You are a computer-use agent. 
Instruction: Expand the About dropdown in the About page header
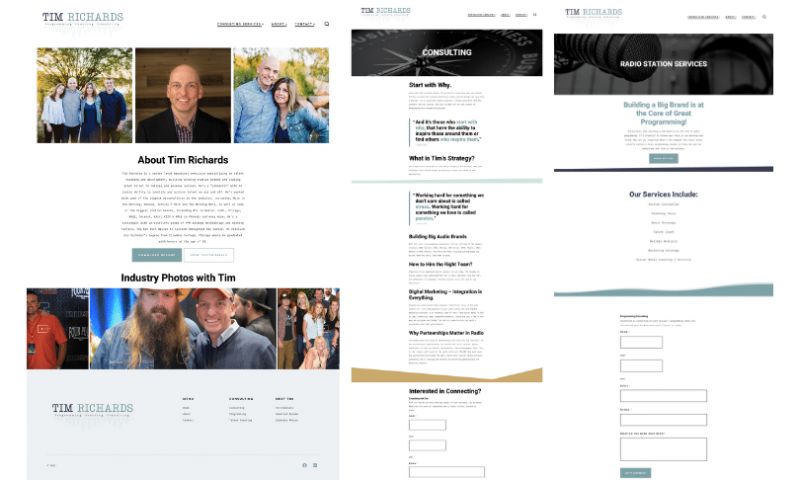pyautogui.click(x=279, y=24)
